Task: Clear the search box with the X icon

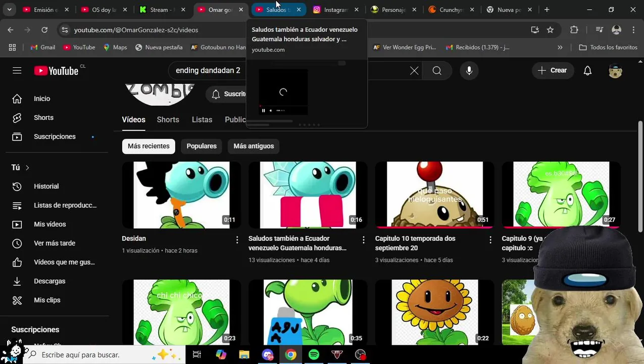Action: coord(414,71)
